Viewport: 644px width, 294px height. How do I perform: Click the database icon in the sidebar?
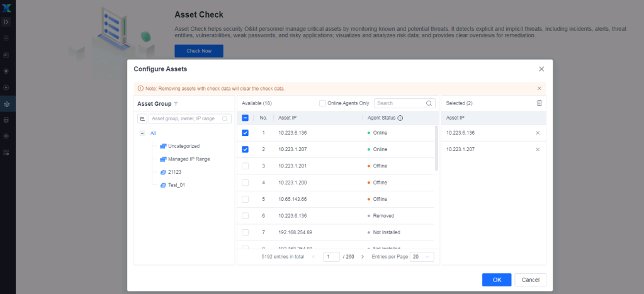click(x=6, y=120)
